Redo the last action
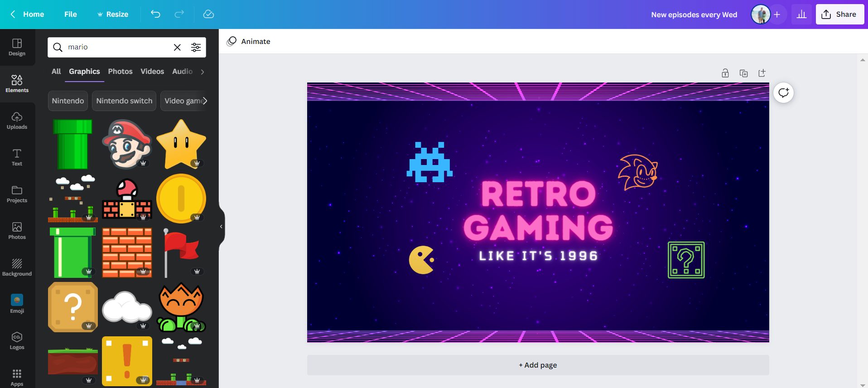The height and width of the screenshot is (388, 868). 179,14
